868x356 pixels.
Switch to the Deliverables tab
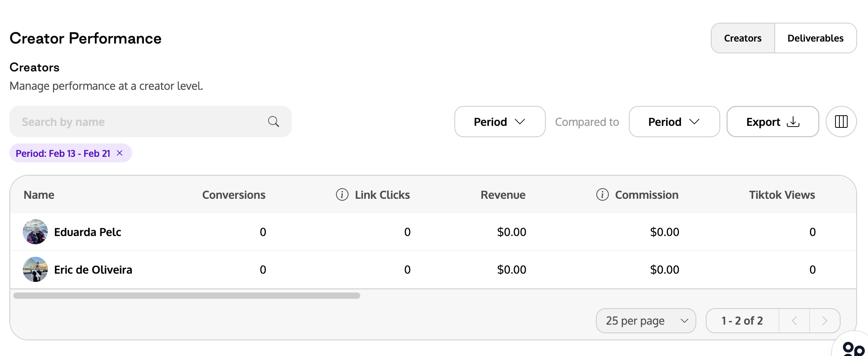(x=815, y=38)
